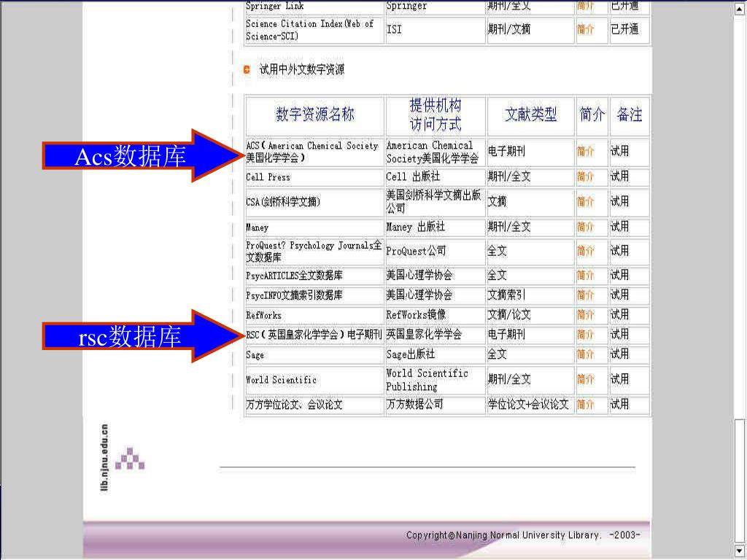Screen dimensions: 747x560
Task: Click the 试用中外文数字资源 section heading
Action: (x=301, y=69)
